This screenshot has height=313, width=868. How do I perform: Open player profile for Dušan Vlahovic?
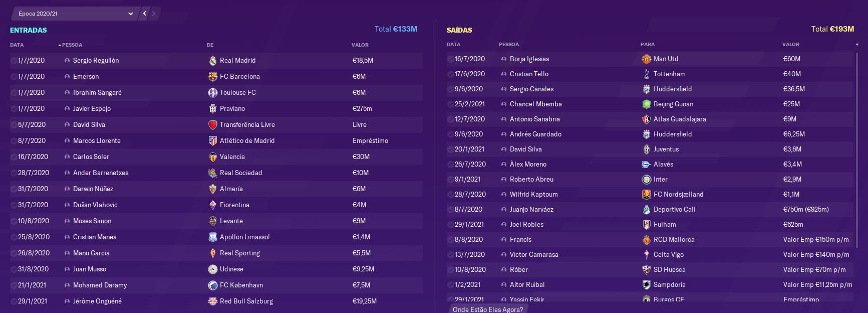tap(95, 205)
